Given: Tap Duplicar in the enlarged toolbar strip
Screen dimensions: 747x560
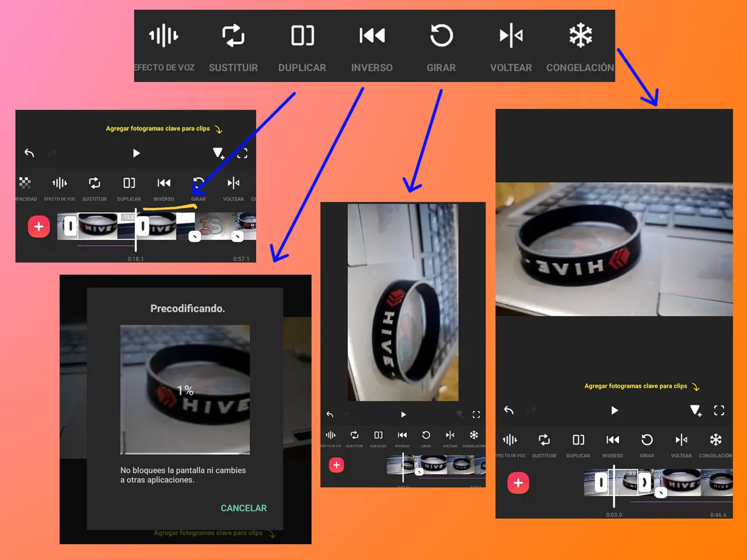Looking at the screenshot, I should [x=302, y=47].
